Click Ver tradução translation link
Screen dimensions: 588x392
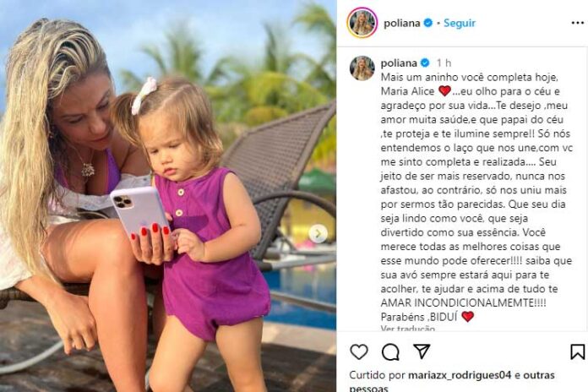(408, 329)
